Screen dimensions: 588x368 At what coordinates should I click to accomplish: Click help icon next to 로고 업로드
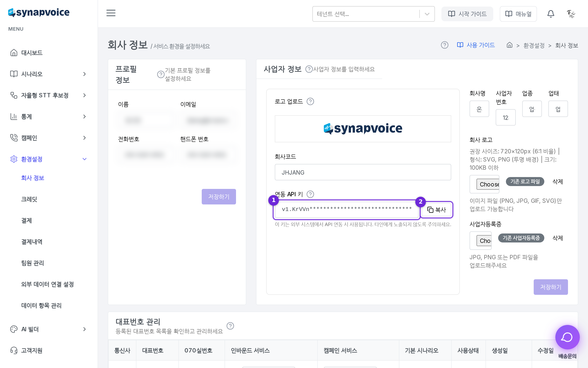click(310, 101)
